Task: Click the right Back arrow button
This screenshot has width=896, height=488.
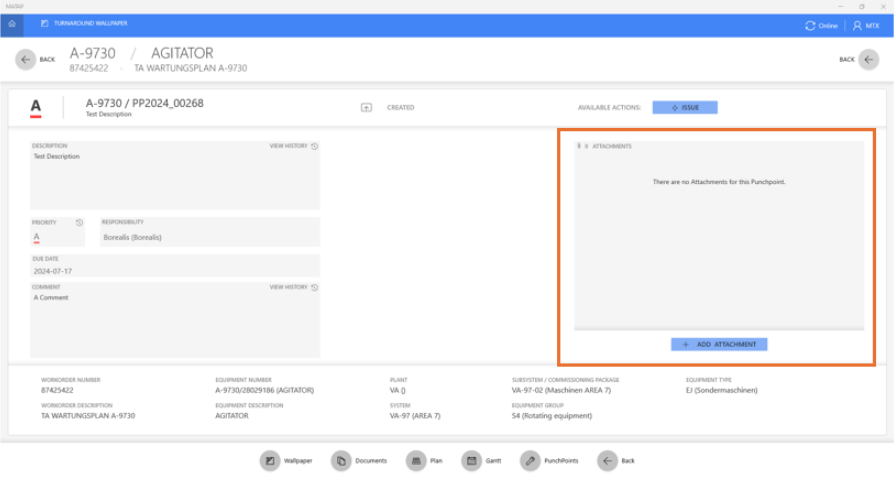Action: (x=869, y=60)
